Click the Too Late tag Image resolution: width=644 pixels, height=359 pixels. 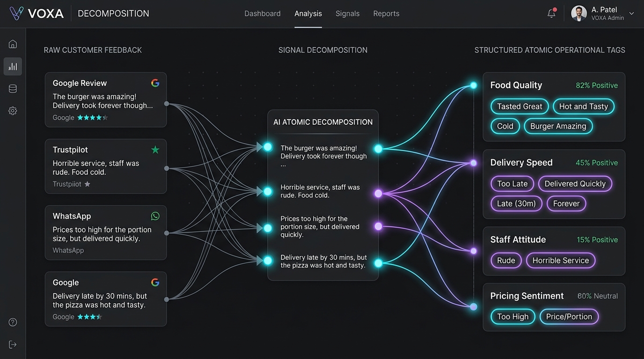[x=512, y=184]
